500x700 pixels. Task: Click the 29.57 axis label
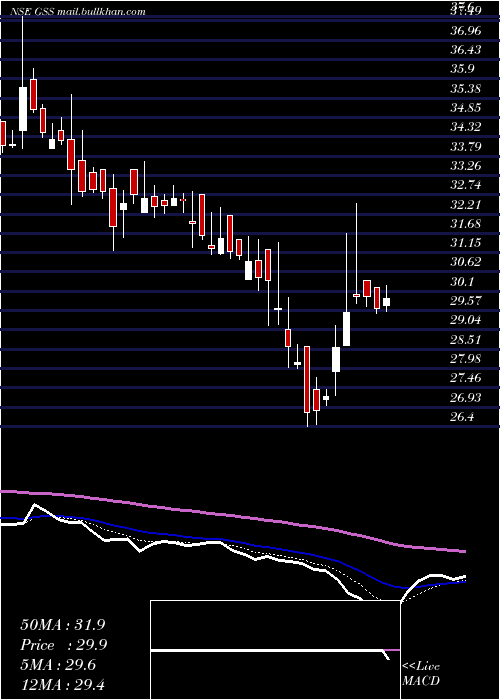(466, 300)
